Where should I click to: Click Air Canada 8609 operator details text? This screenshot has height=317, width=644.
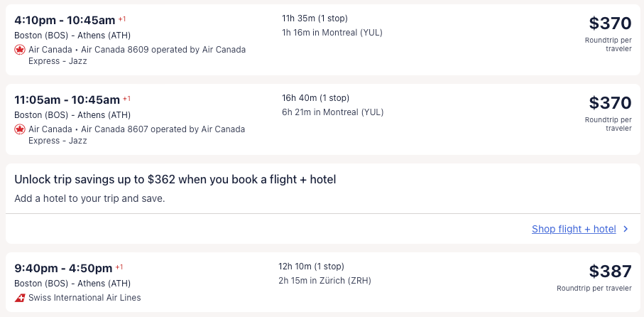point(163,50)
